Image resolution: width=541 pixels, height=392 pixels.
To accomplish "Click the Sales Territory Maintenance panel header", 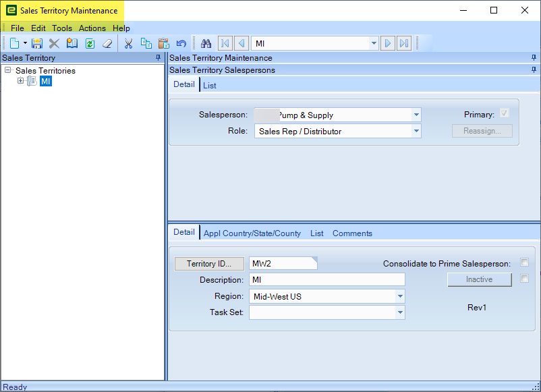I will point(353,57).
